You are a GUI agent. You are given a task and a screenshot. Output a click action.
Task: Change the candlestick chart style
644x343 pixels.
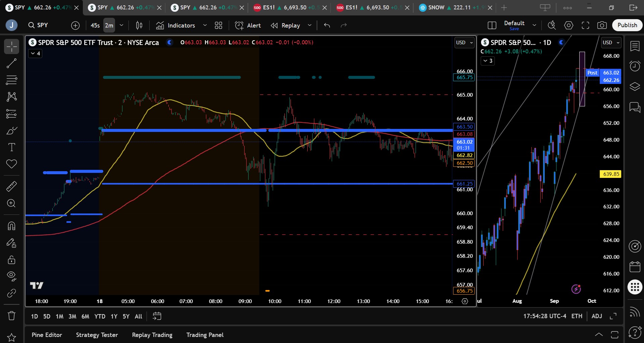[x=139, y=25]
